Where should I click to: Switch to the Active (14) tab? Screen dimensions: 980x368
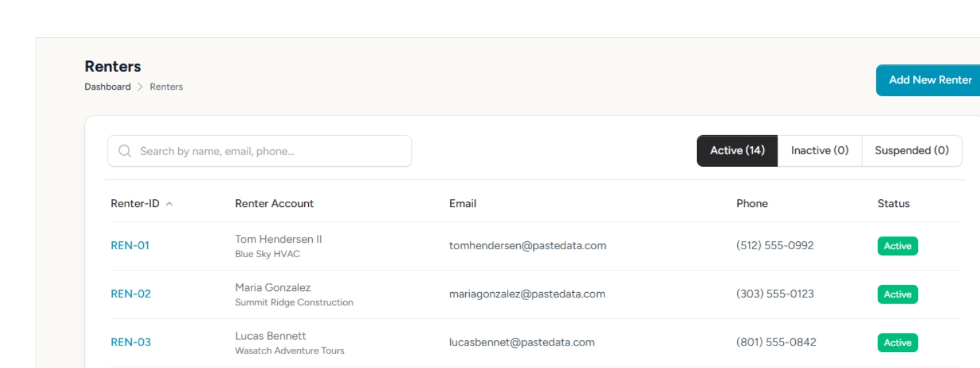[737, 150]
